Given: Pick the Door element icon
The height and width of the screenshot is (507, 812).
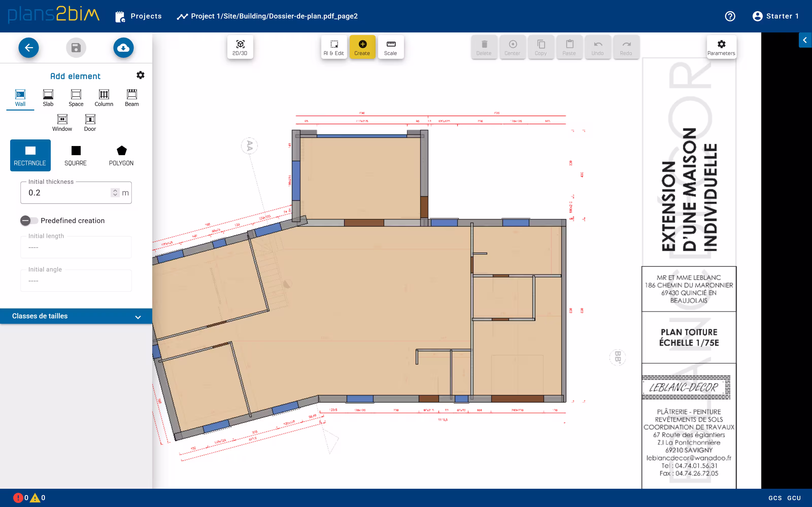Looking at the screenshot, I should (x=90, y=122).
